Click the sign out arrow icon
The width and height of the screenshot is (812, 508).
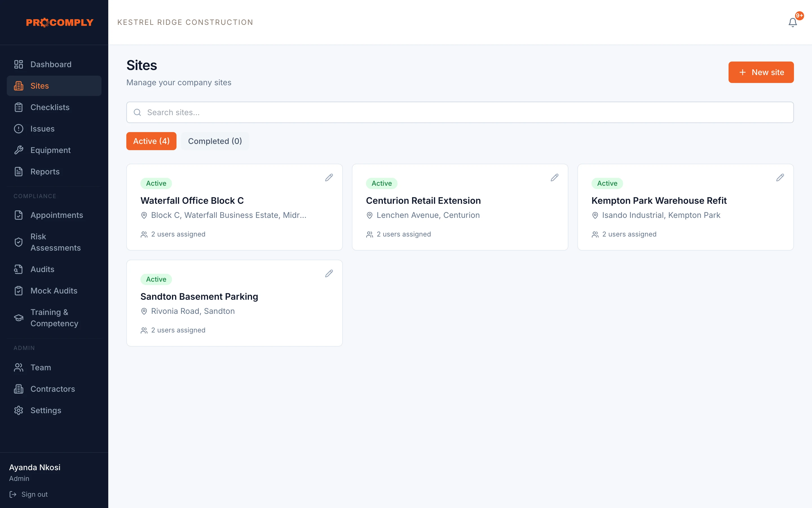coord(13,494)
